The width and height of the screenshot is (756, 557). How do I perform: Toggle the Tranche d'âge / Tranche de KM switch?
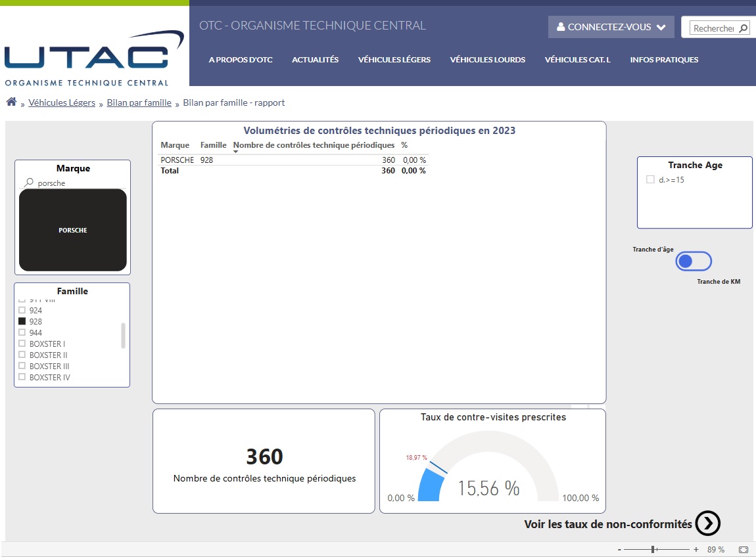(694, 261)
